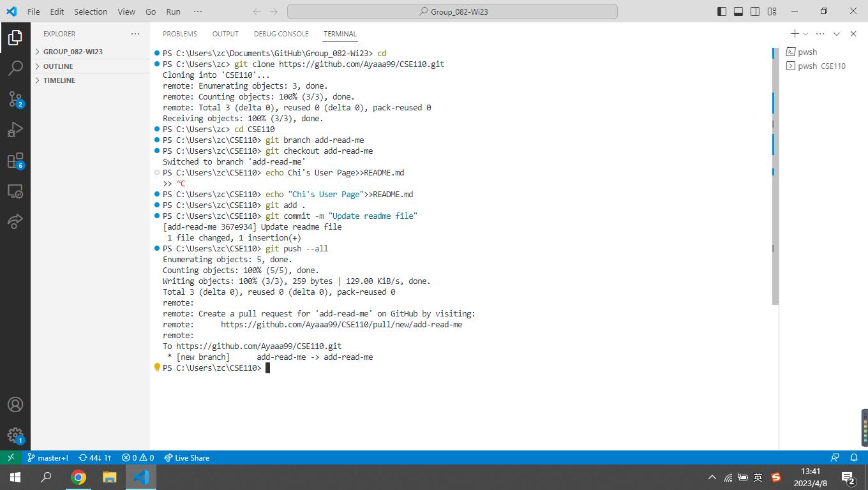Screen dimensions: 868x490
Task: Click the lightbulb icon at terminal prompt
Action: (x=157, y=367)
